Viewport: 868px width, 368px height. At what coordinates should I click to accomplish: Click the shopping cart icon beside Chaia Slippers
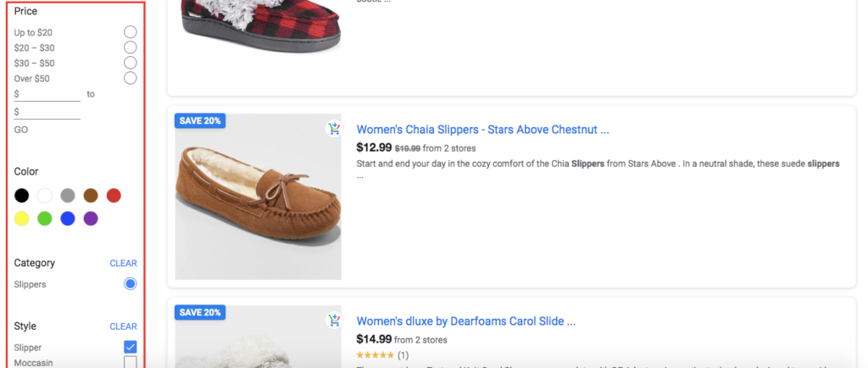[x=334, y=130]
